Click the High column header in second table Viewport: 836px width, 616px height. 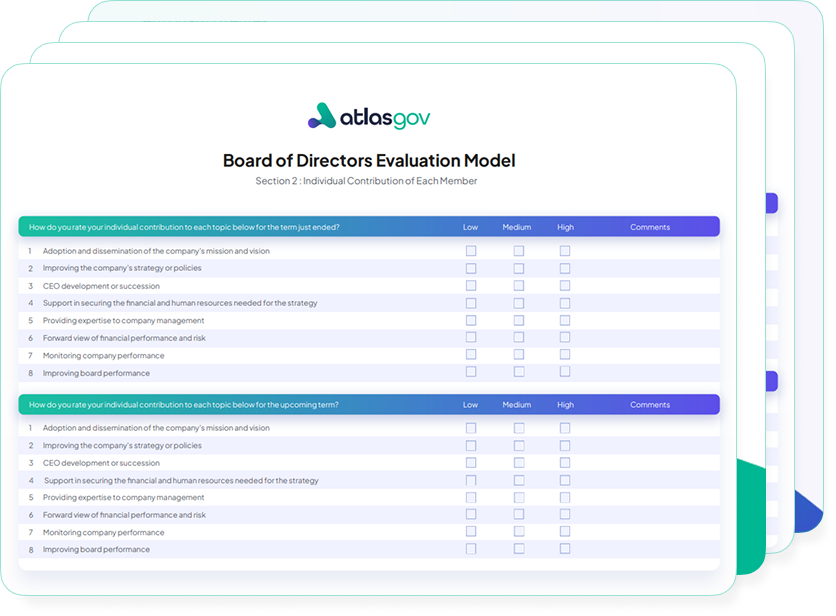tap(566, 405)
